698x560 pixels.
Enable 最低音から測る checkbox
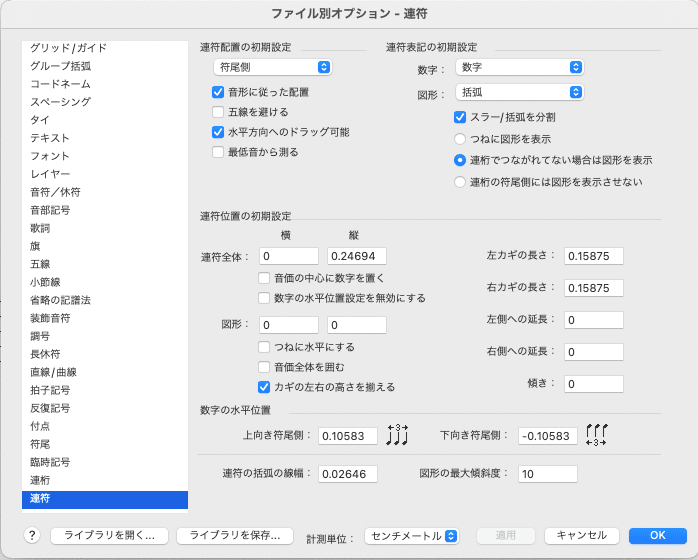[218, 152]
